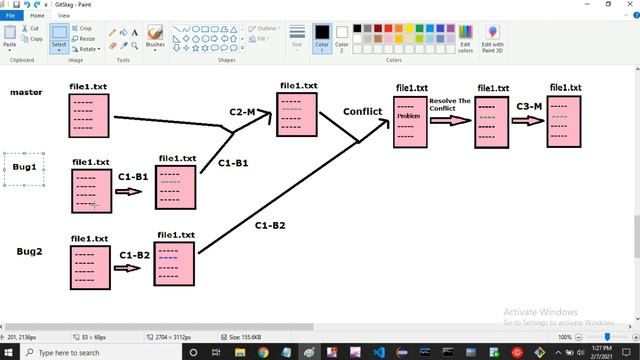
Task: Select the Down arrow shape
Action: click(x=177, y=48)
